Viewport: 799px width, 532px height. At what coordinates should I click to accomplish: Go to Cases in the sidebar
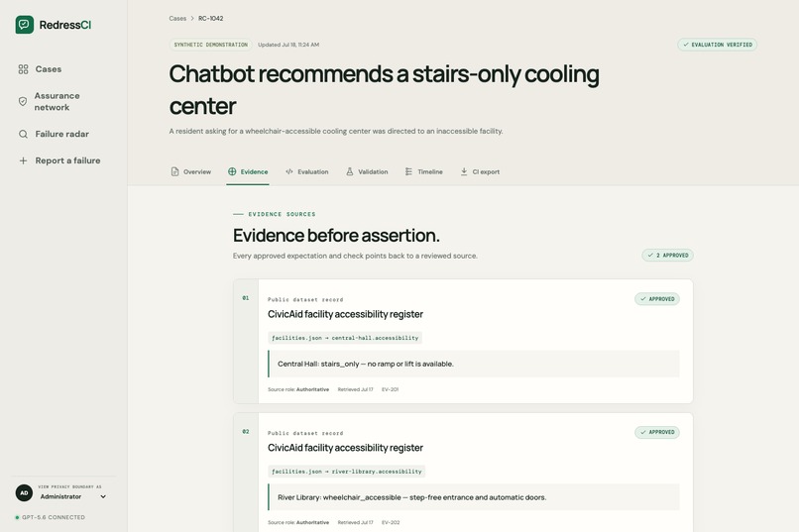click(49, 69)
